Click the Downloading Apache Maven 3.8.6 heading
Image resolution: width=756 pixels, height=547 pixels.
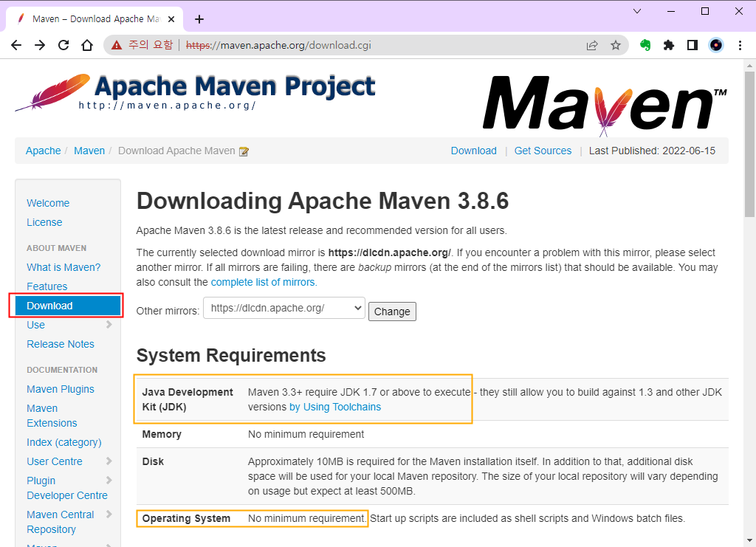[323, 201]
